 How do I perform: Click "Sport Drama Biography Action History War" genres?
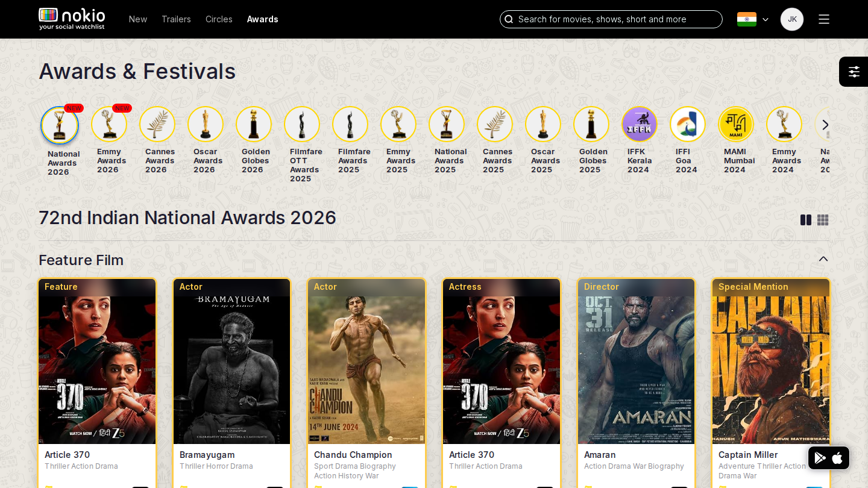coord(355,471)
